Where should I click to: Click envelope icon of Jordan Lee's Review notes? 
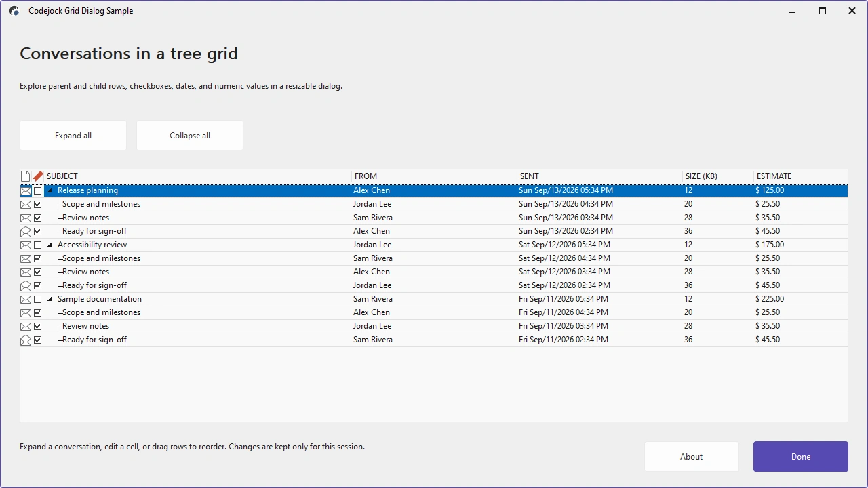point(26,327)
